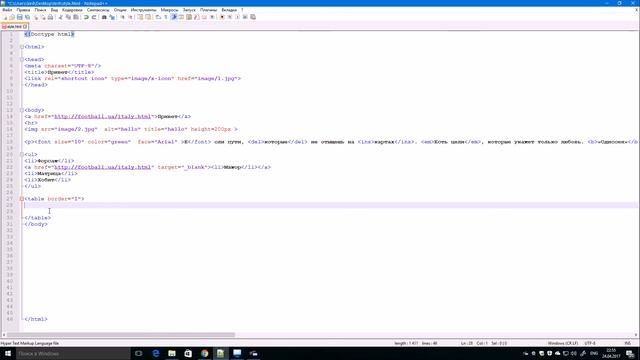Save the current file from the toolbar

(20, 17)
